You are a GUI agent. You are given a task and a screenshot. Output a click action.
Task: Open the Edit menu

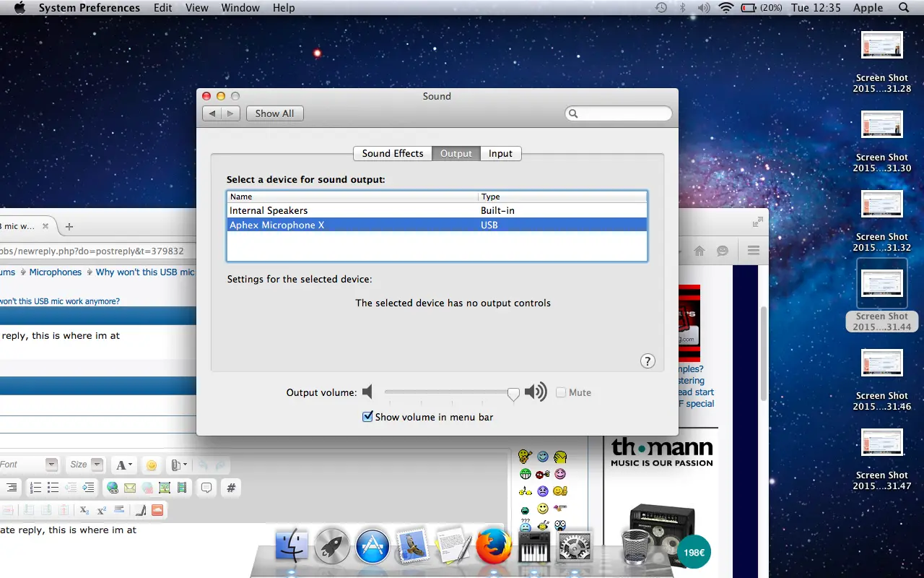click(163, 8)
